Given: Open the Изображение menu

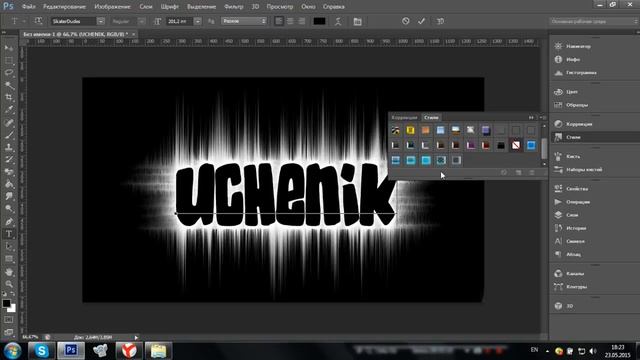Looking at the screenshot, I should point(113,7).
